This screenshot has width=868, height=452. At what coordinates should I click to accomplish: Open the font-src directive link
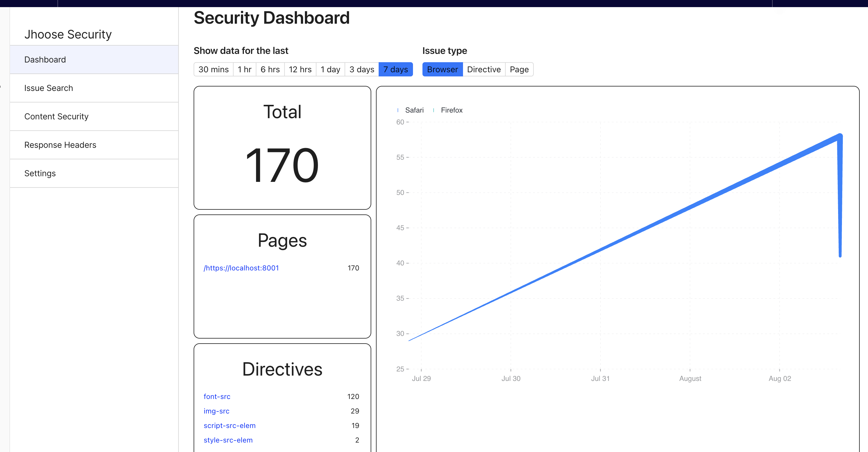tap(217, 396)
